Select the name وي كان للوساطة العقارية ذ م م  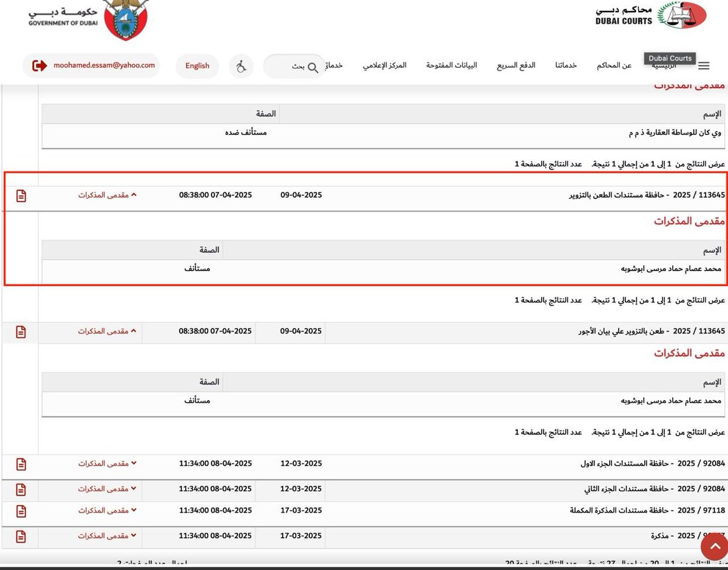(x=675, y=132)
